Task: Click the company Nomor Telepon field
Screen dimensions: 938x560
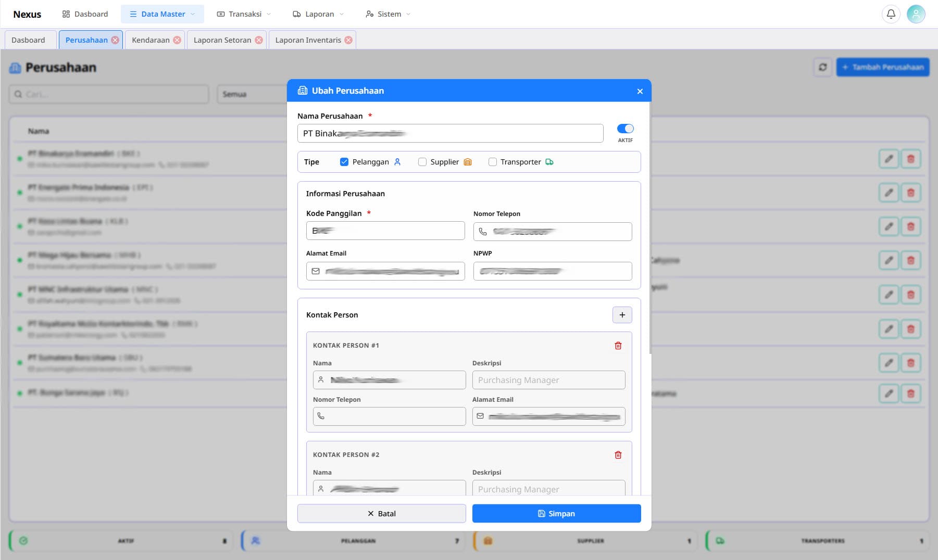Action: tap(552, 232)
